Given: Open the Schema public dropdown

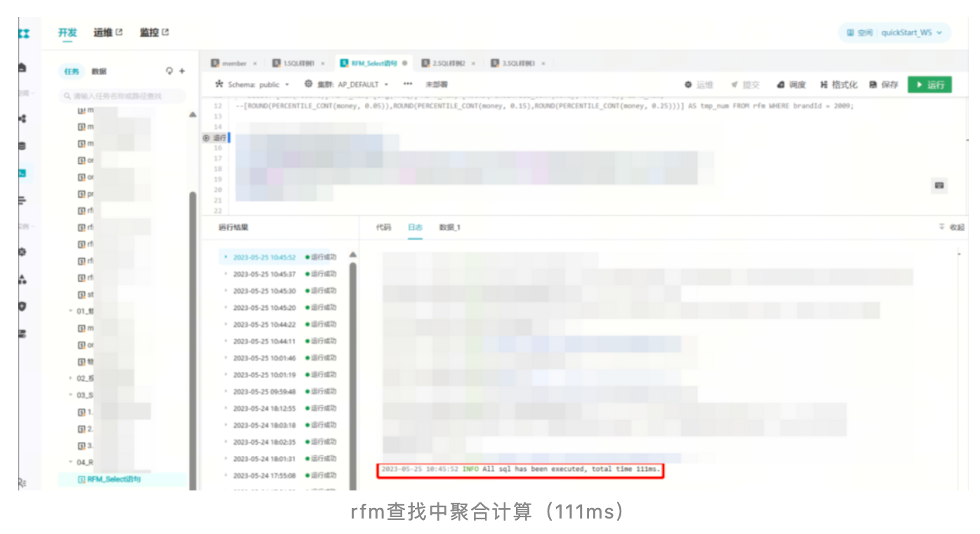Looking at the screenshot, I should [253, 84].
